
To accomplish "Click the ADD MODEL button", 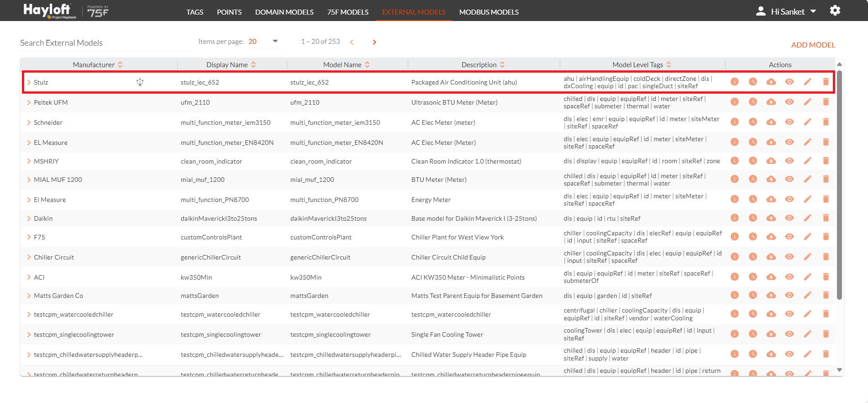I will 813,45.
